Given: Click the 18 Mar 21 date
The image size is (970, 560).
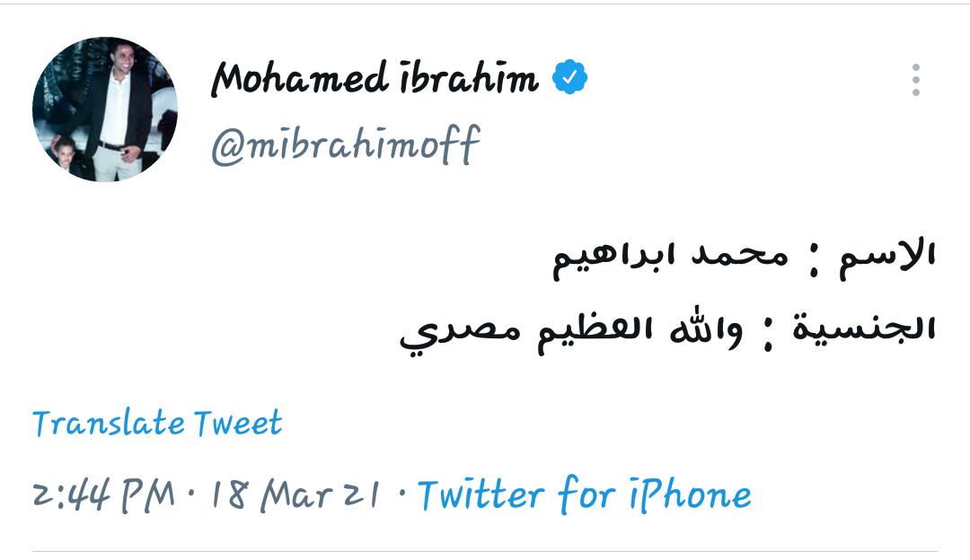Looking at the screenshot, I should (x=295, y=494).
